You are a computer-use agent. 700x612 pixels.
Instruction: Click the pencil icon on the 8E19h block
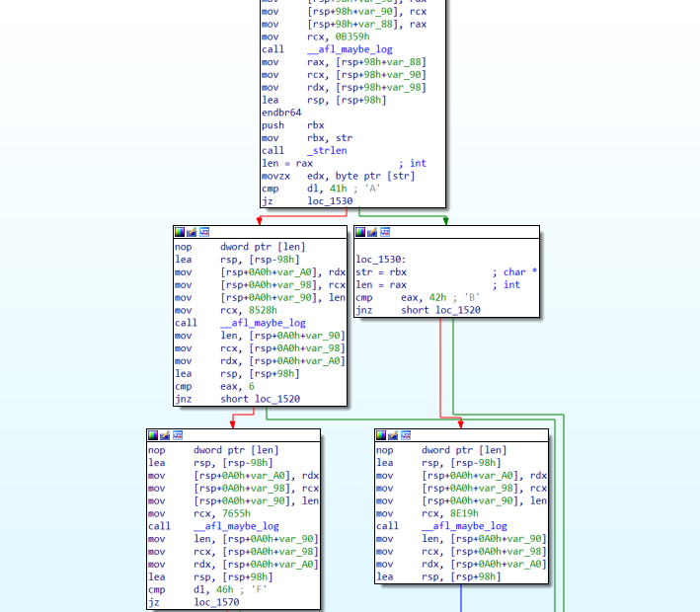tap(394, 434)
